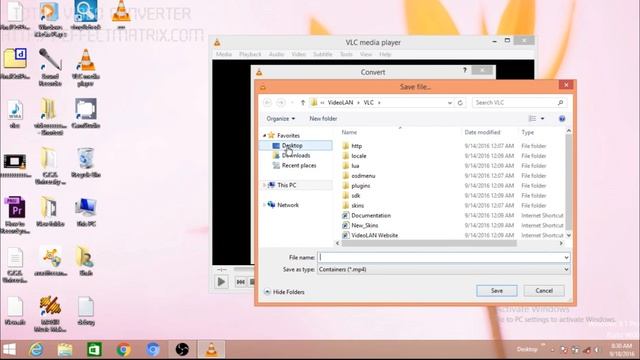Open the address bar history dropdown

pos(449,102)
